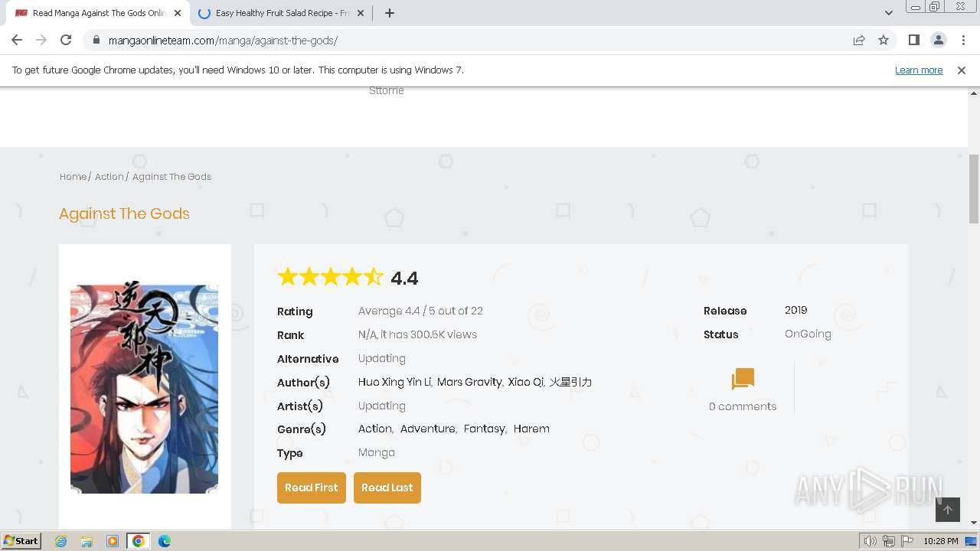980x551 pixels.
Task: Open Against The Gods breadcrumb link
Action: 171,176
